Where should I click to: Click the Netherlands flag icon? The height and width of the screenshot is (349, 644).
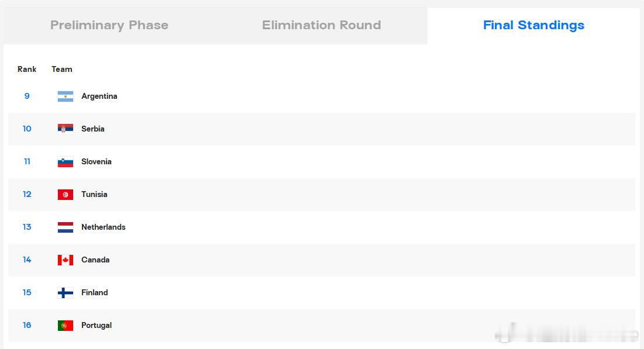[x=66, y=227]
